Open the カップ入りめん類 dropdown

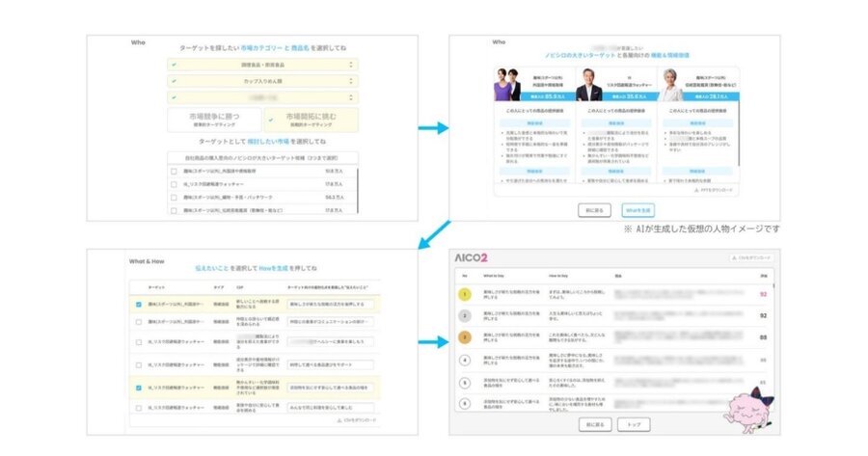(262, 81)
